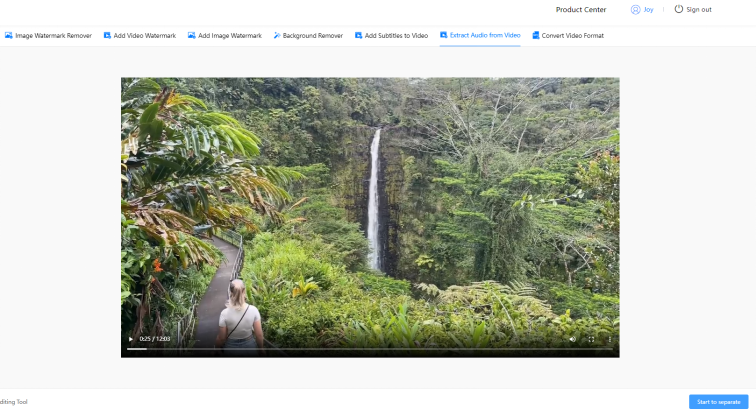Play the waterfall video

click(131, 339)
